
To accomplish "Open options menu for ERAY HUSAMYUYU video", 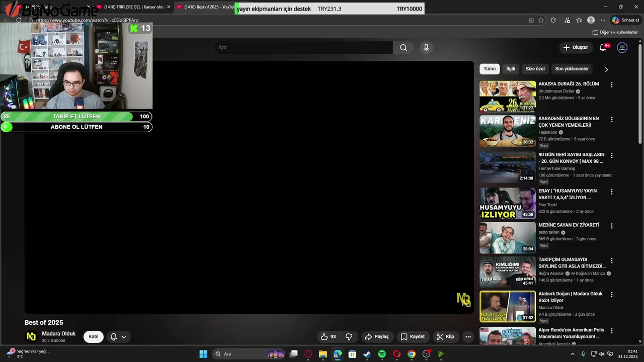I will [612, 192].
